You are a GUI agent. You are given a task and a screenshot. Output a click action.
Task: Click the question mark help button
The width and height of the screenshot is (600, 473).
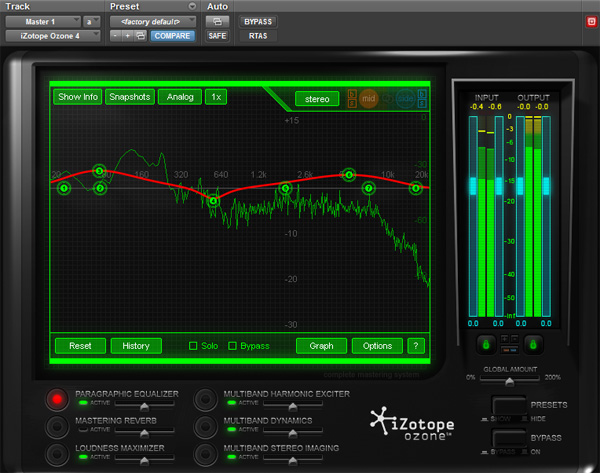[416, 346]
